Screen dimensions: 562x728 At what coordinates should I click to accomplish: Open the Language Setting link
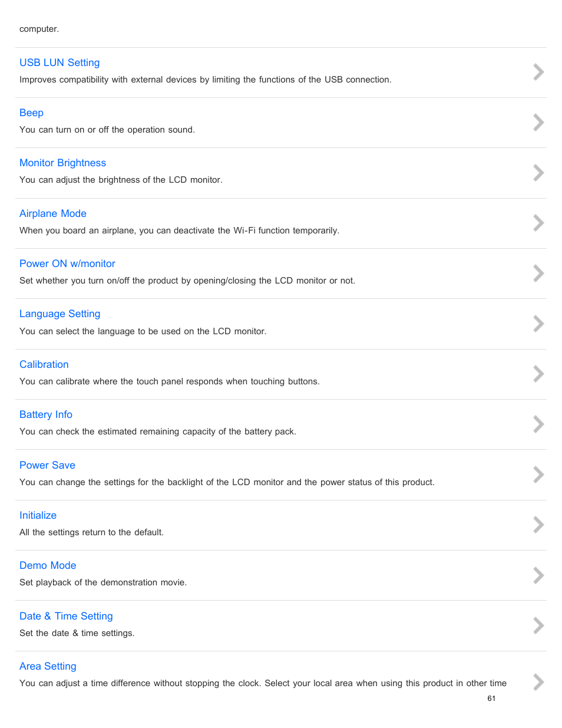pyautogui.click(x=59, y=314)
